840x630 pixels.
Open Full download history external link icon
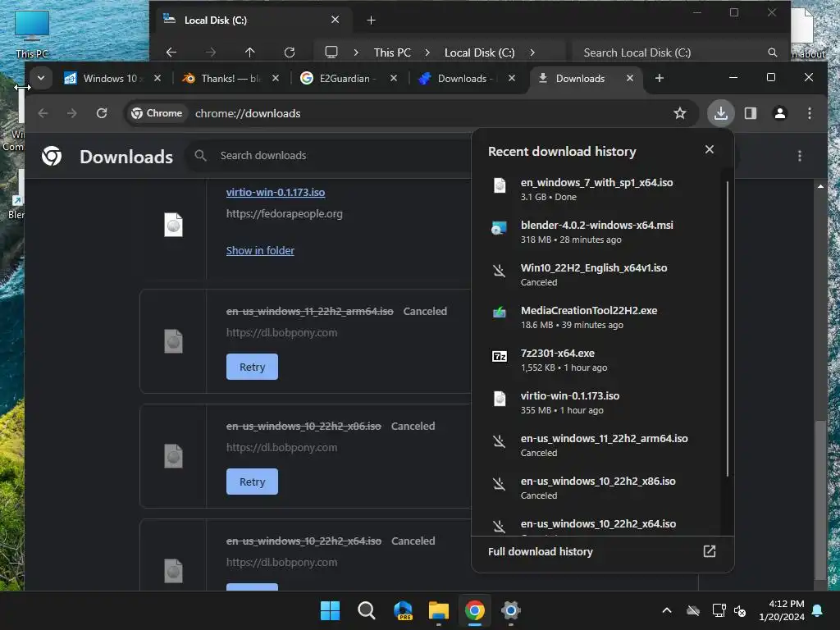(710, 551)
